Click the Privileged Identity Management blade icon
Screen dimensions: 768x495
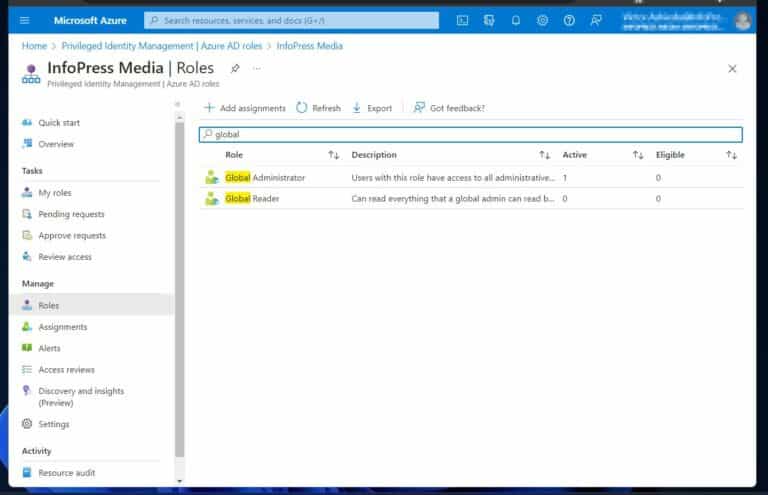(x=31, y=74)
